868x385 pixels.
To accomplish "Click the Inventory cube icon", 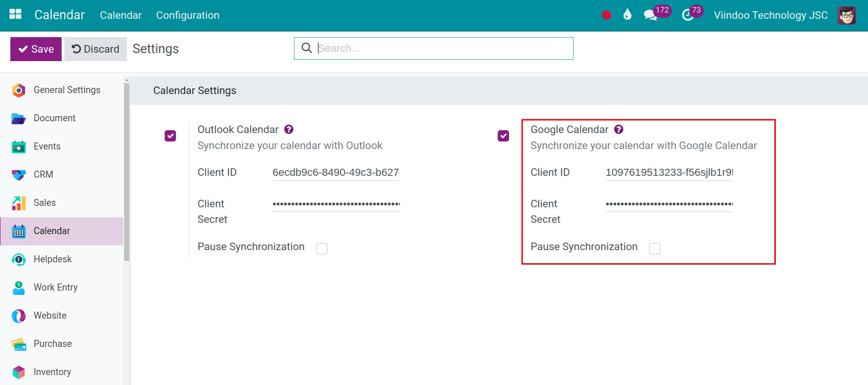I will (18, 372).
